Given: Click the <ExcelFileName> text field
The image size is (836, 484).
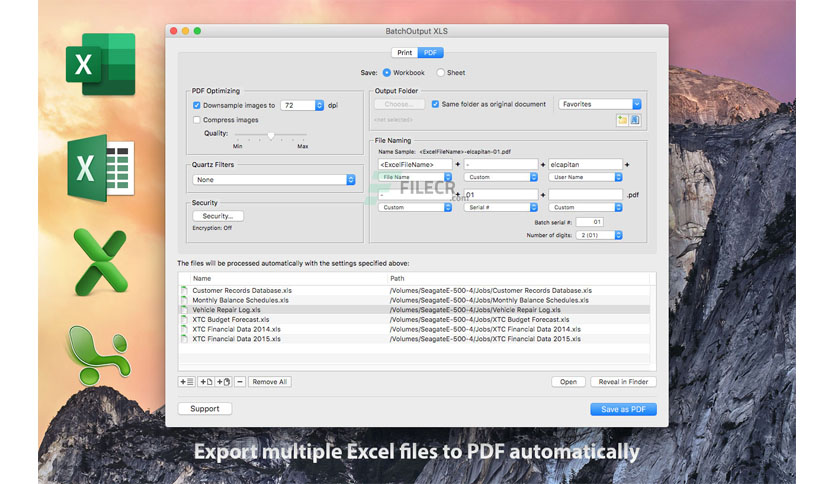Looking at the screenshot, I should (415, 164).
